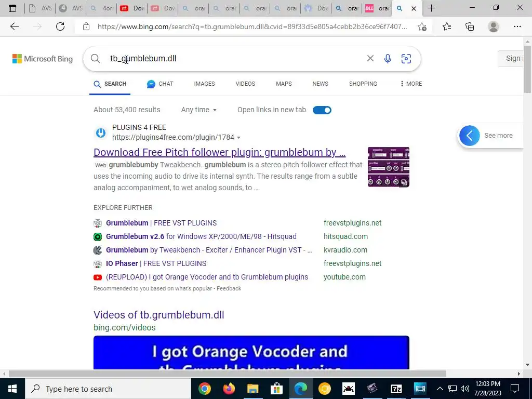The height and width of the screenshot is (399, 532).
Task: Click the site lock icon in address bar
Action: [86, 26]
